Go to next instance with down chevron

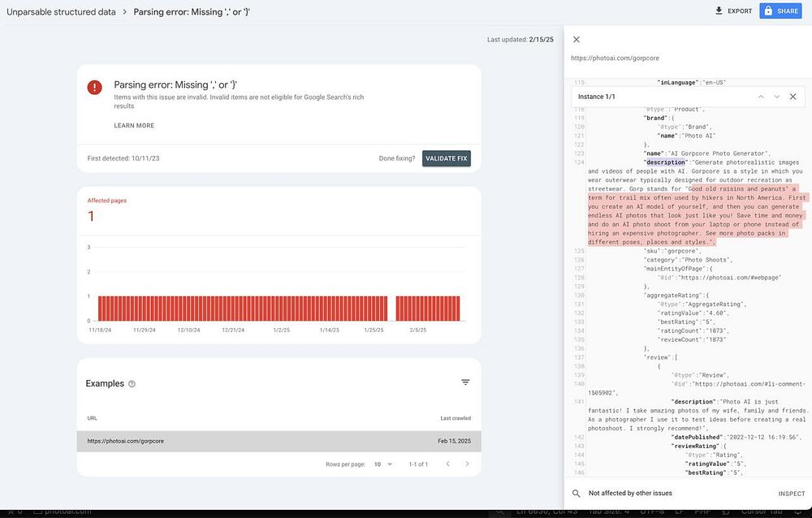[x=777, y=97]
